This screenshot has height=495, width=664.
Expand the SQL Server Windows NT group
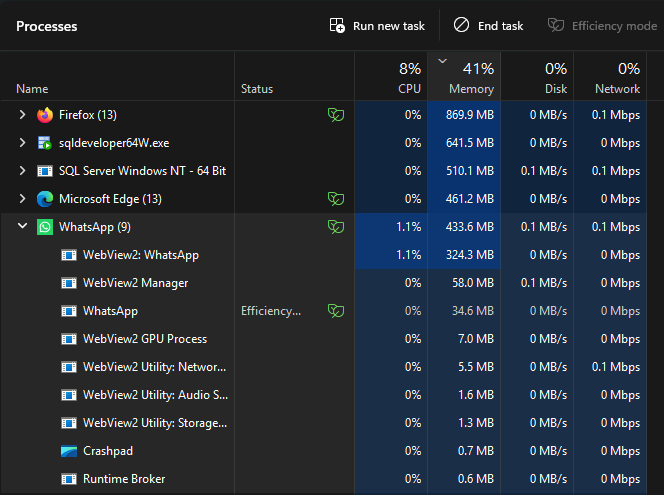[22, 171]
